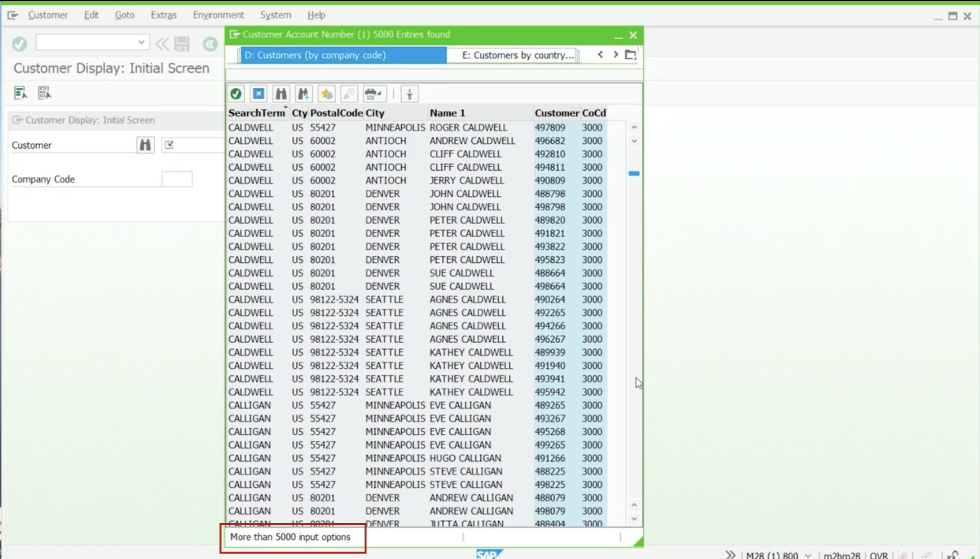Open the tab list icon right of the search tabs

[x=631, y=55]
